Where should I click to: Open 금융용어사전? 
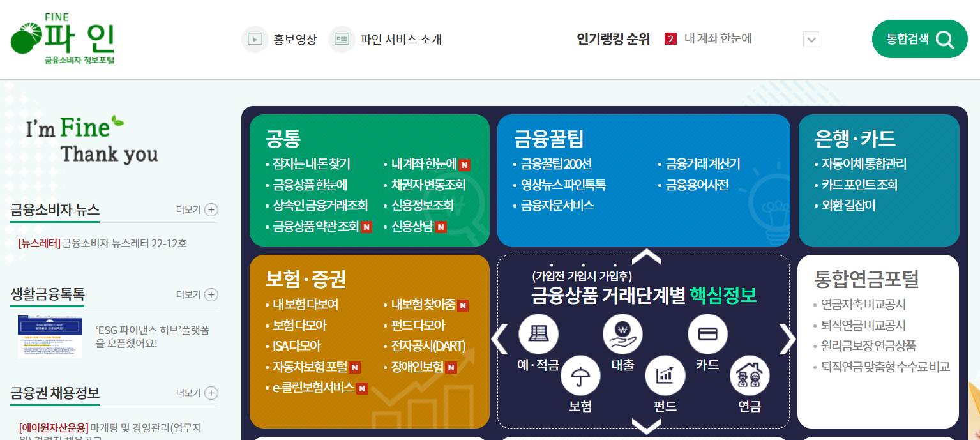pos(697,185)
